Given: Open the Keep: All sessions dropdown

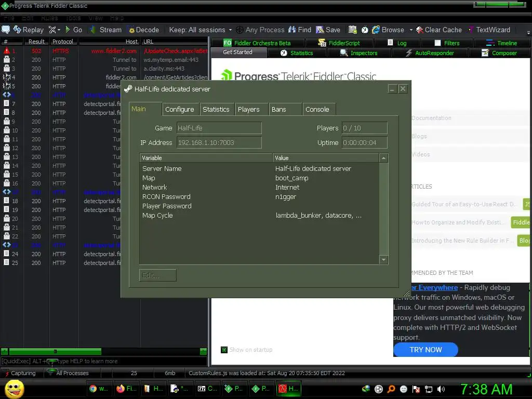Looking at the screenshot, I should click(x=200, y=30).
